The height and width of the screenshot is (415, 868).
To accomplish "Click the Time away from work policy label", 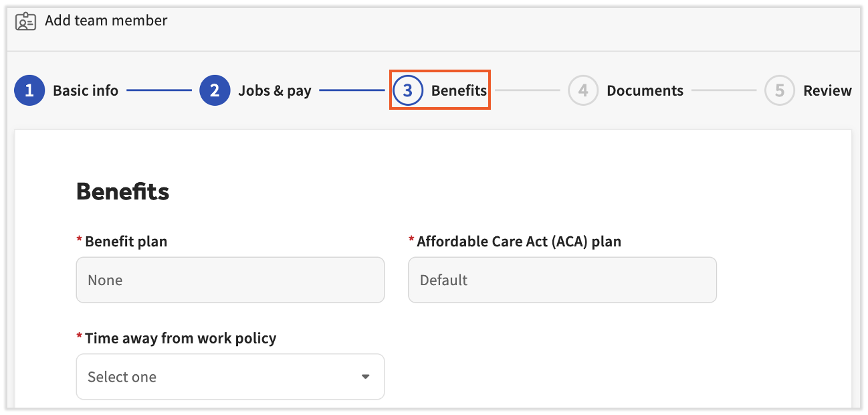I will [181, 338].
